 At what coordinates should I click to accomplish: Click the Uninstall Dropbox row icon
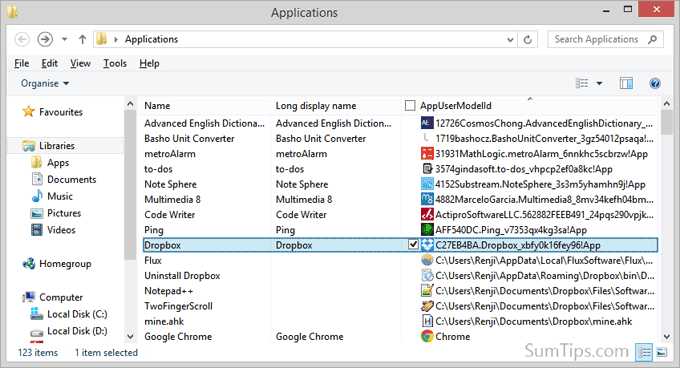(427, 275)
